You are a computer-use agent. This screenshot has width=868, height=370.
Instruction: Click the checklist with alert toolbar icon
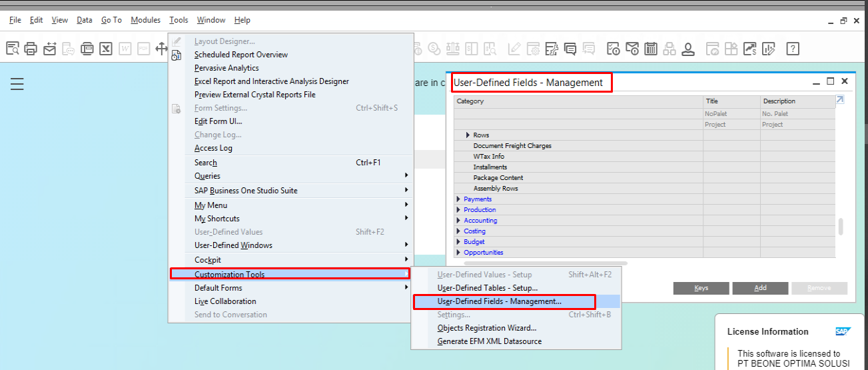coord(614,49)
